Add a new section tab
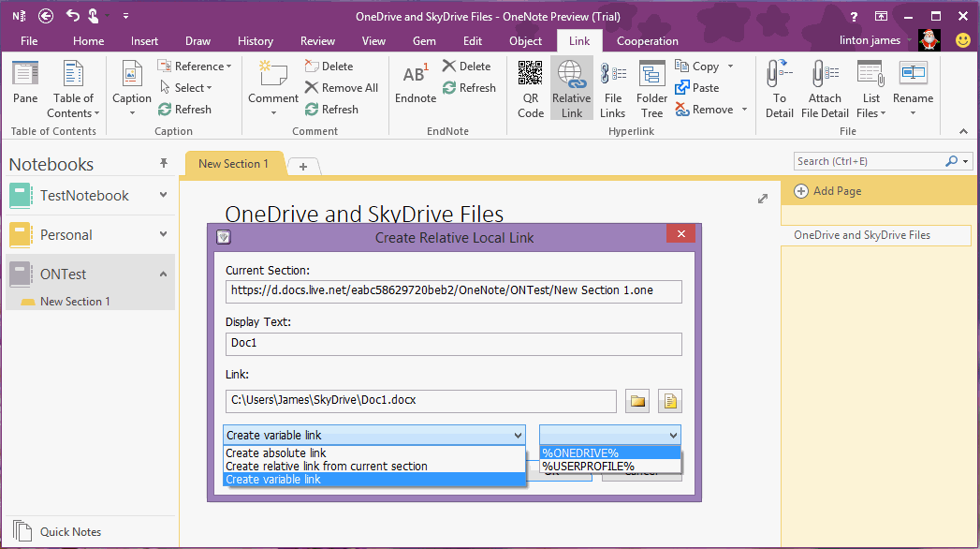 pyautogui.click(x=303, y=167)
